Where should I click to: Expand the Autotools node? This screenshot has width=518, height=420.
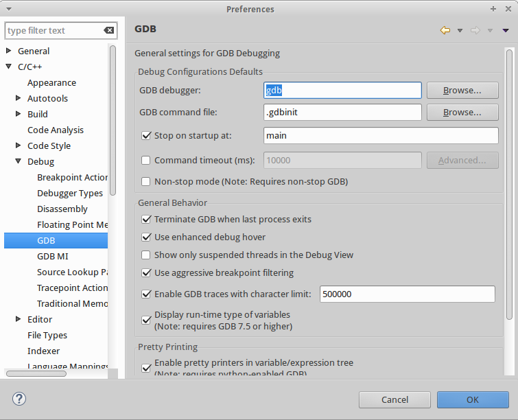[18, 98]
